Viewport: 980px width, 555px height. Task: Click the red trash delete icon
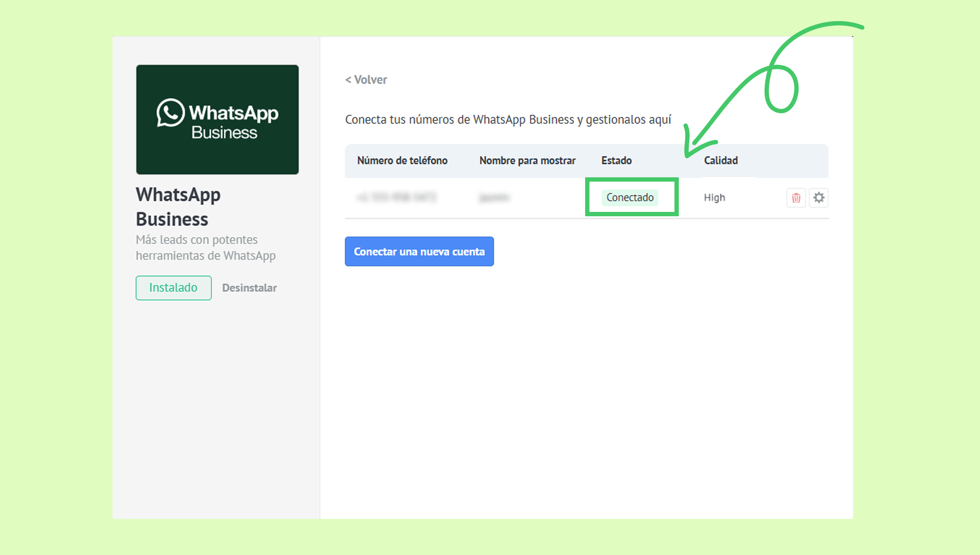(796, 198)
